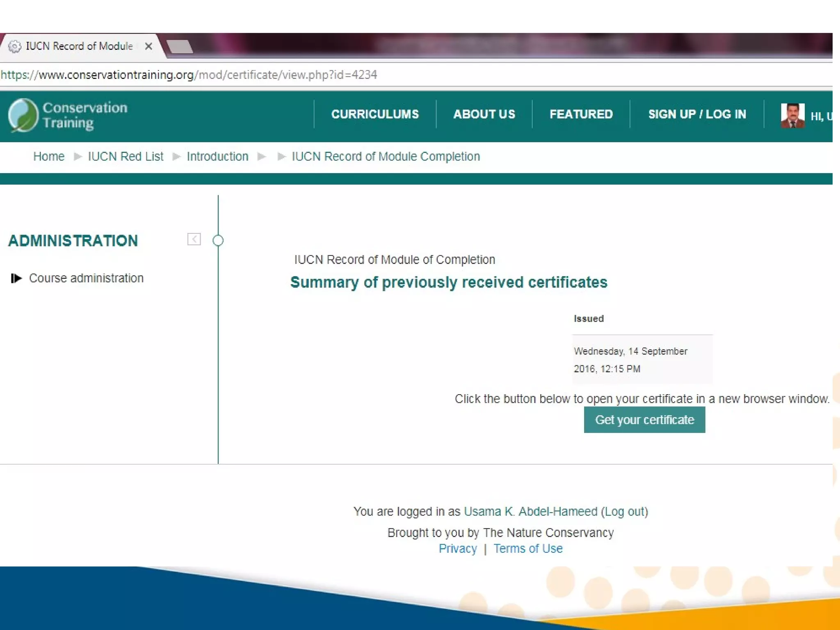This screenshot has height=630, width=840.
Task: Open a new browser tab
Action: pyautogui.click(x=180, y=46)
